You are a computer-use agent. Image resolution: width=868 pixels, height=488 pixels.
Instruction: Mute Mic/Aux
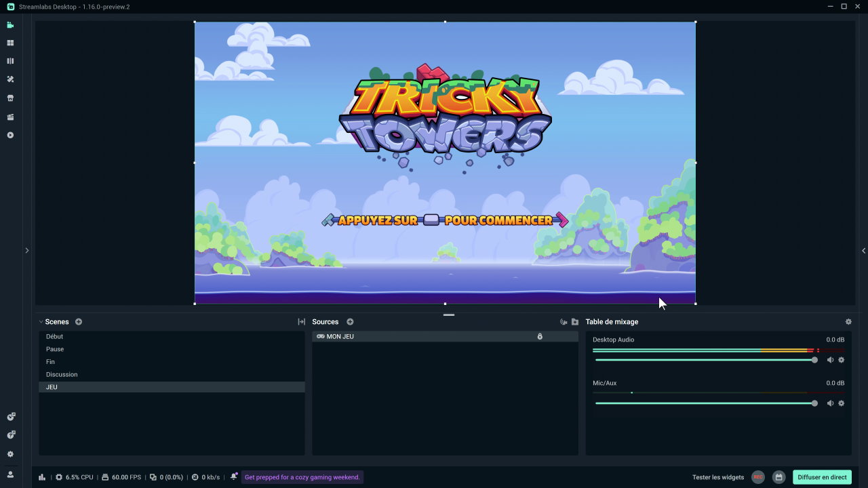tap(830, 403)
